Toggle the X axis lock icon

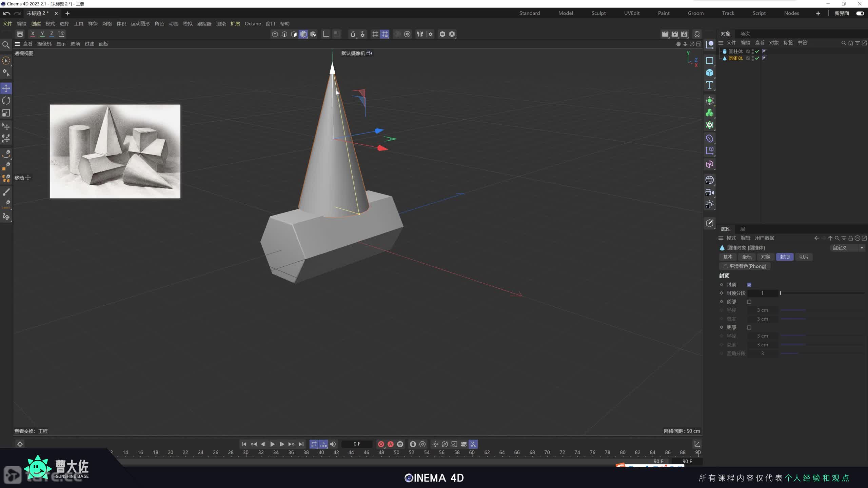(x=33, y=34)
